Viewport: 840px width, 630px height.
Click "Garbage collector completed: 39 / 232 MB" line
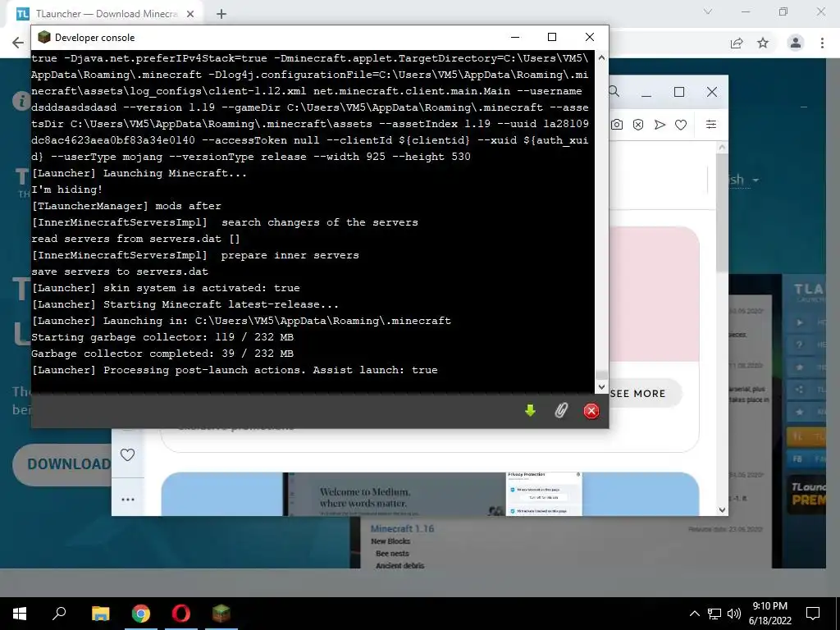(x=163, y=354)
